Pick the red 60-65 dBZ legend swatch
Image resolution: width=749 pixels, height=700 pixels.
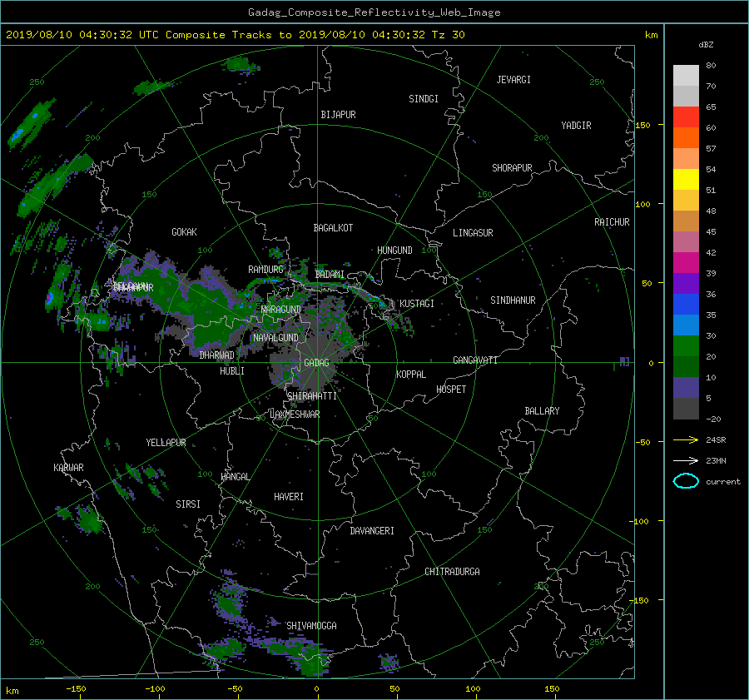686,117
